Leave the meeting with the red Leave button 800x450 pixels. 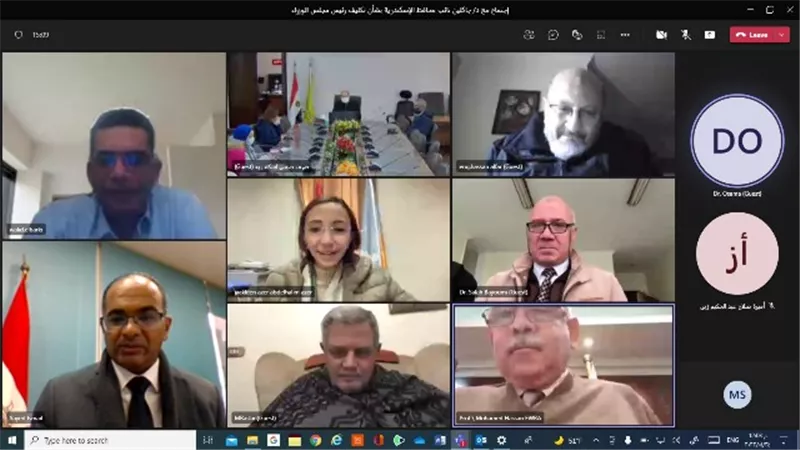coord(753,35)
